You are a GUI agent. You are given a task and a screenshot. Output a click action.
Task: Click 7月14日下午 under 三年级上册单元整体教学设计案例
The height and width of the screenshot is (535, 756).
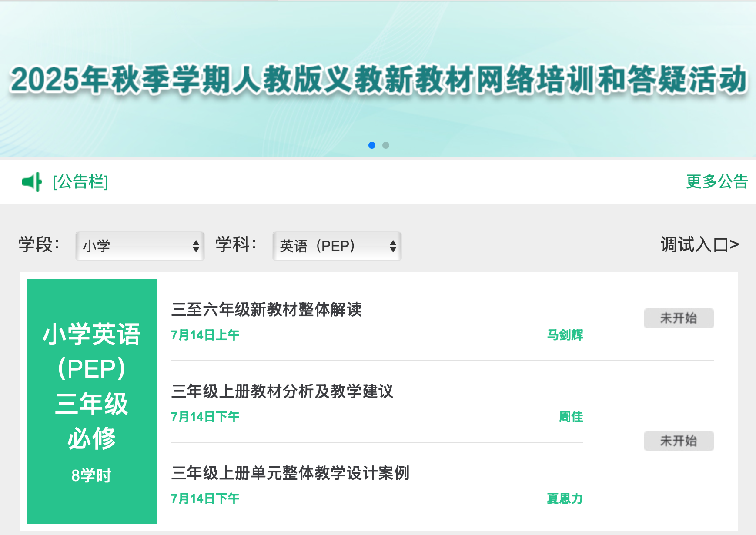[x=205, y=498]
